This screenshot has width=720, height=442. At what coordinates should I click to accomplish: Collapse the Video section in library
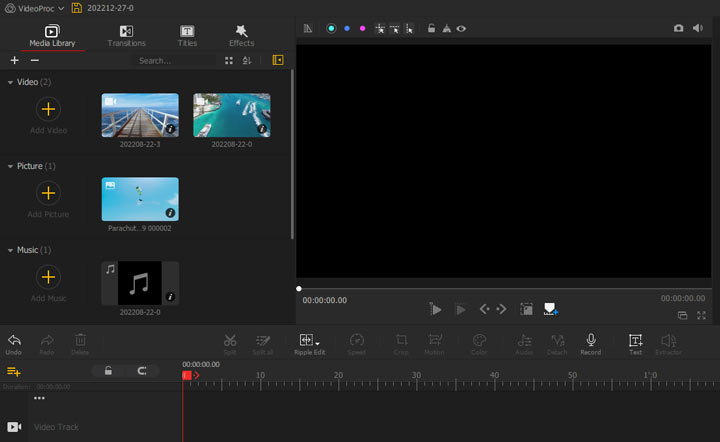10,82
